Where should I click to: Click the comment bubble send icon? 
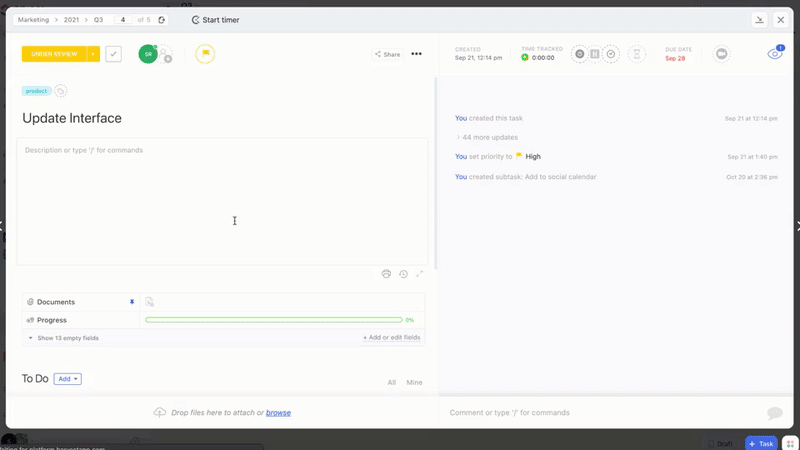(x=774, y=413)
